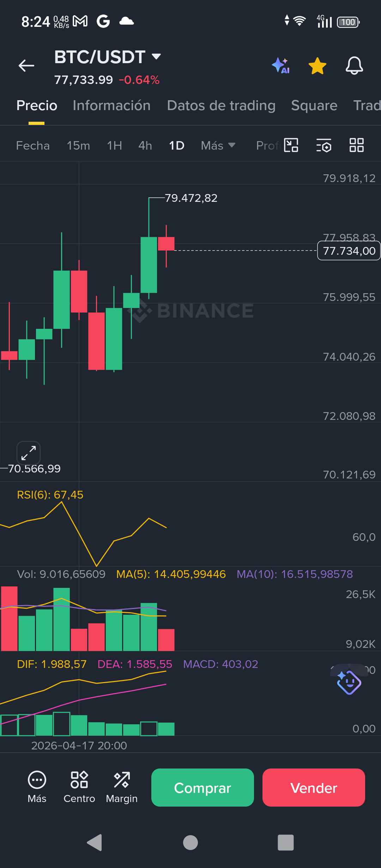Tap the tallest green candle reaching 79.472,82
This screenshot has height=868, width=381.
click(149, 265)
